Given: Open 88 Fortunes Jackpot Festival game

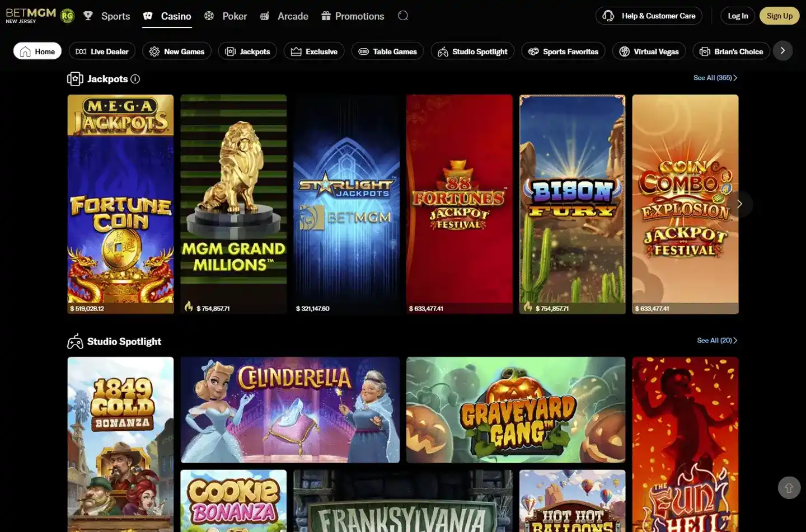Looking at the screenshot, I should (460, 204).
